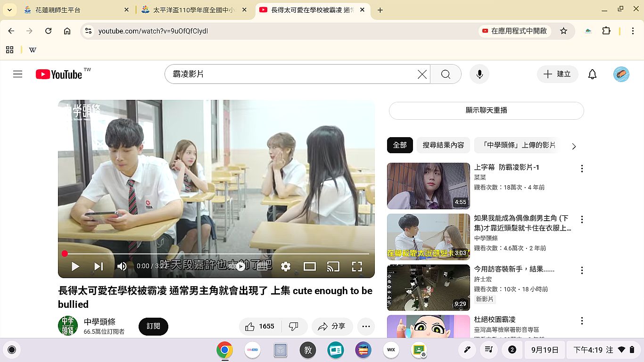Select the 搜尋結果內容 filter chip
644x362 pixels.
[443, 145]
